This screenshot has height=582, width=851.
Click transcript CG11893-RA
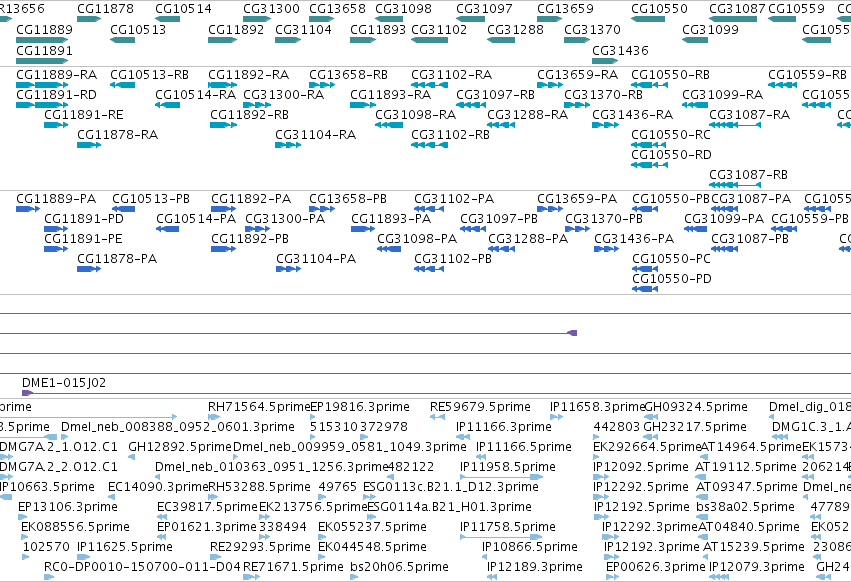[363, 105]
